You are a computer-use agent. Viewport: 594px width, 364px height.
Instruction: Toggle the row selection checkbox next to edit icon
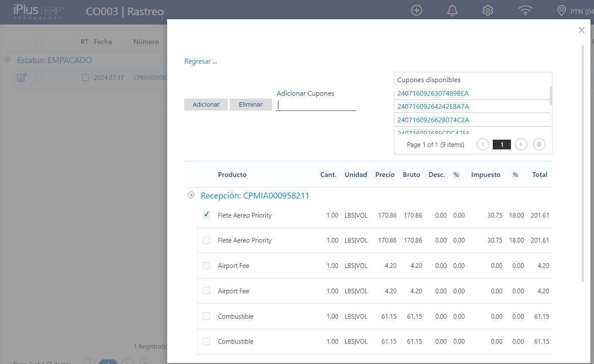pos(39,77)
